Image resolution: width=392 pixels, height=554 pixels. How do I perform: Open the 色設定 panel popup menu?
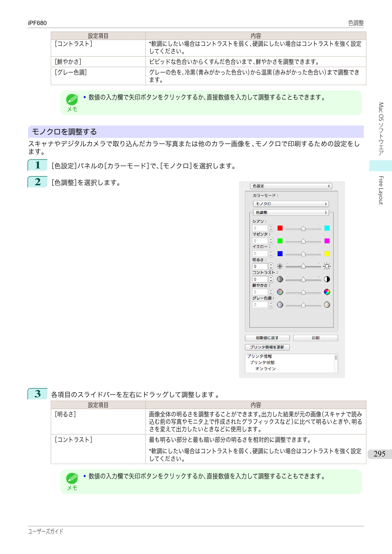pyautogui.click(x=291, y=186)
